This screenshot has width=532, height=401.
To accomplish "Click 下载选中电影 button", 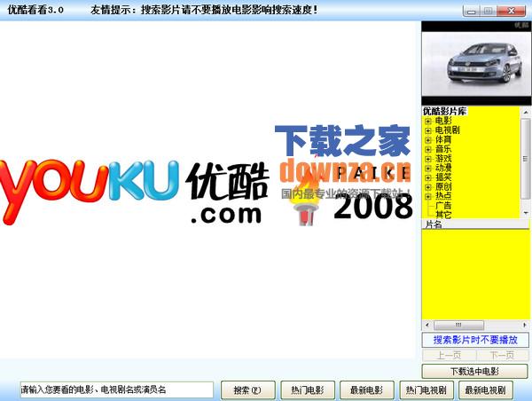I will 474,372.
